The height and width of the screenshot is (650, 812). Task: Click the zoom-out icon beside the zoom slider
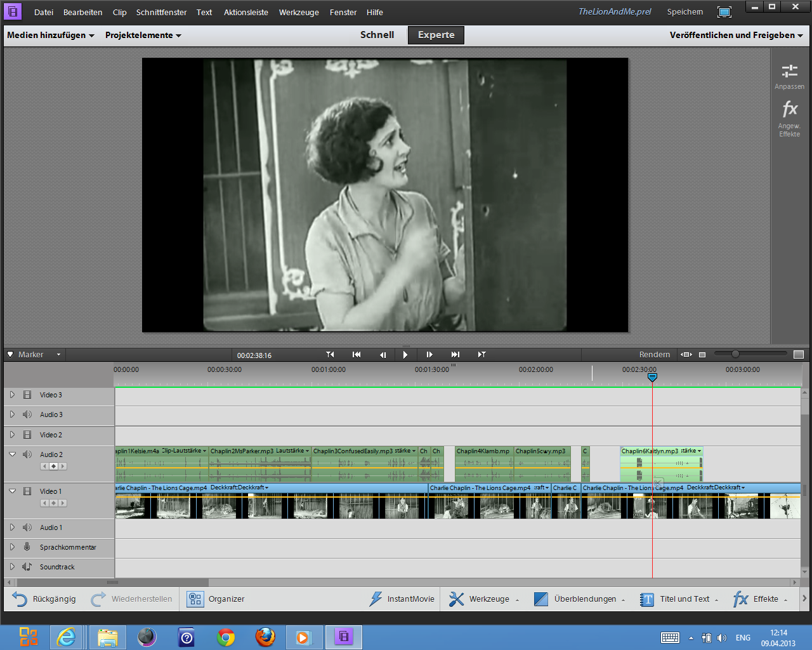point(702,355)
